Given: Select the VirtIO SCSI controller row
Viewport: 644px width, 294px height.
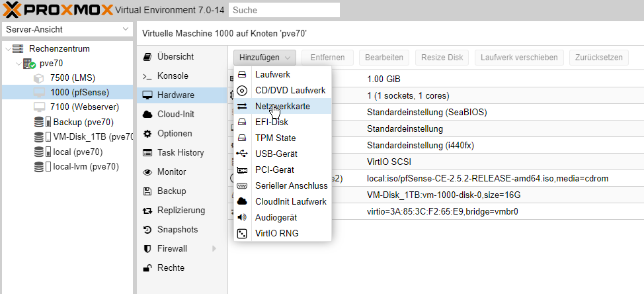Looking at the screenshot, I should click(436, 162).
